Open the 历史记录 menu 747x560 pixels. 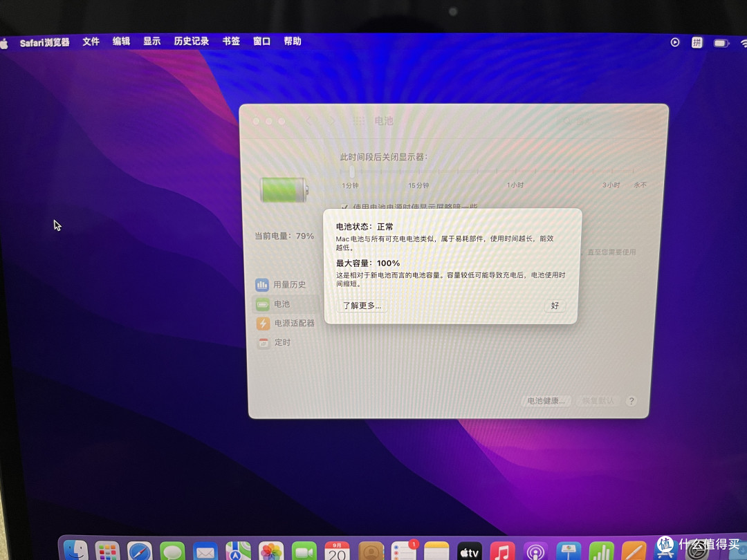tap(192, 41)
